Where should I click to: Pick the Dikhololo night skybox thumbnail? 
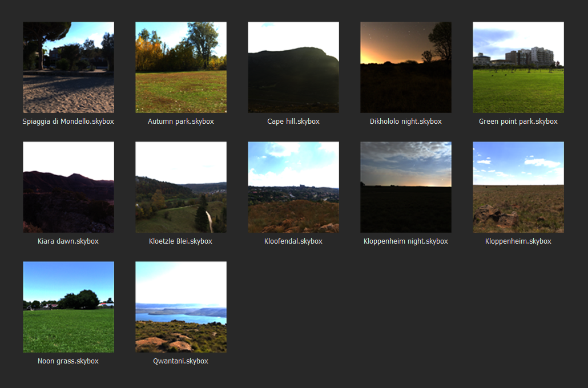(x=405, y=67)
